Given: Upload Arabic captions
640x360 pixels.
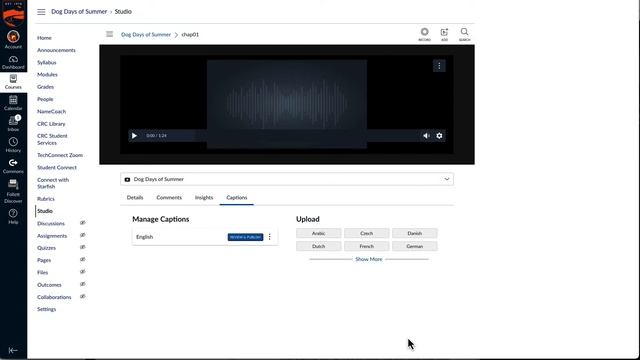Looking at the screenshot, I should [x=318, y=233].
